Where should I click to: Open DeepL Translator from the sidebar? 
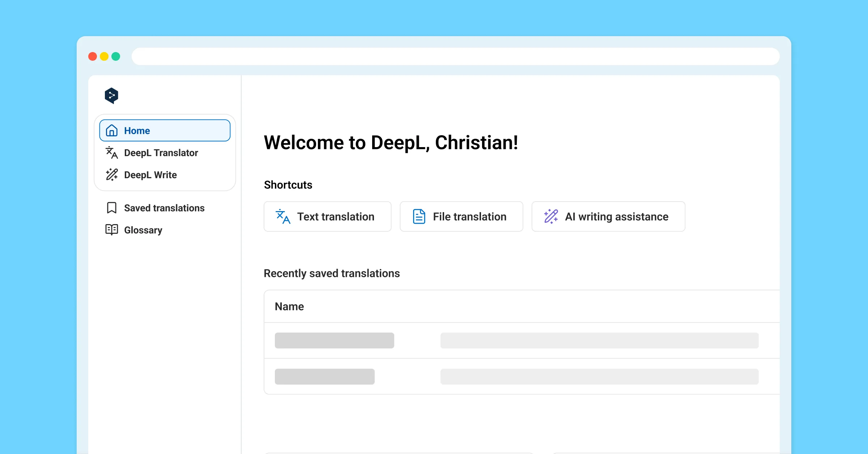click(x=161, y=153)
